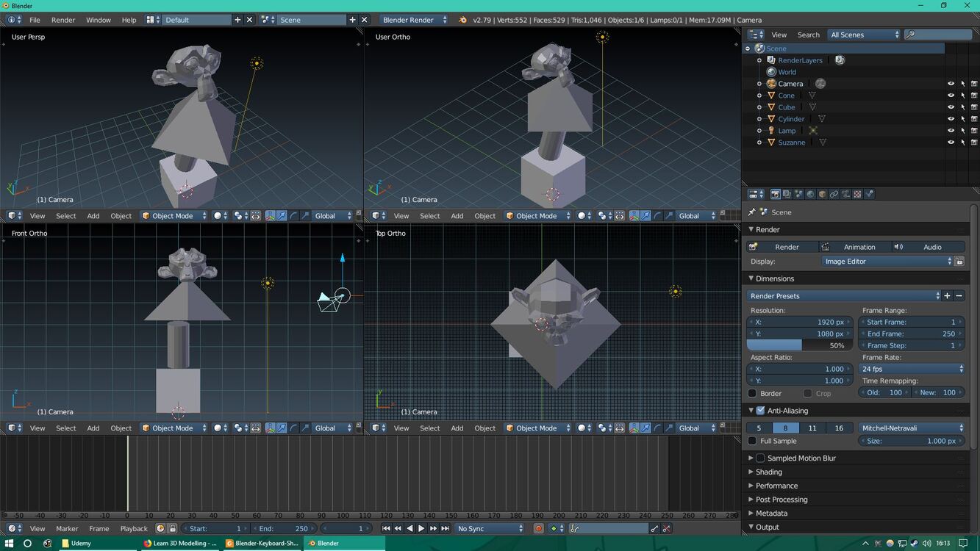Jump to the last frame in timeline
This screenshot has height=551, width=980.
(x=445, y=528)
